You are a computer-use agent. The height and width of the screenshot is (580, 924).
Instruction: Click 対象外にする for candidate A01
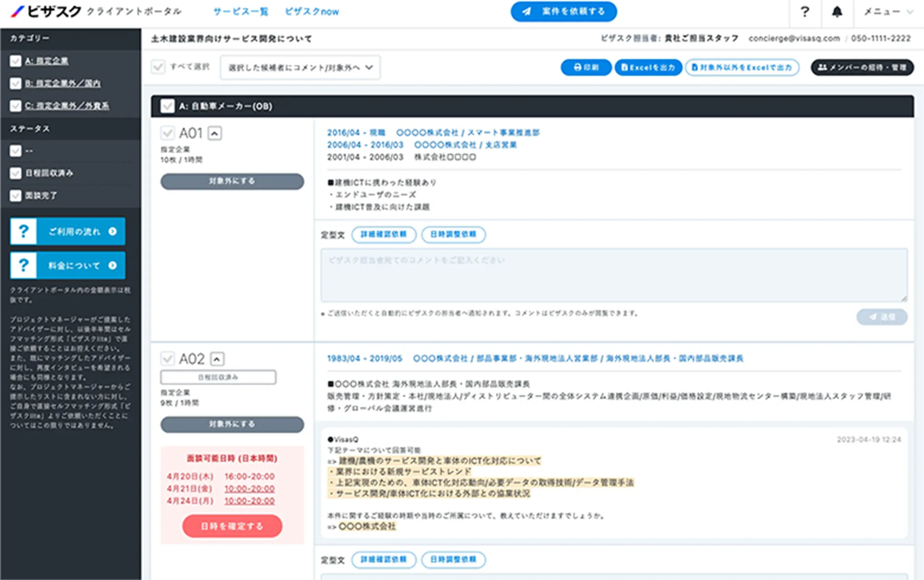[232, 181]
